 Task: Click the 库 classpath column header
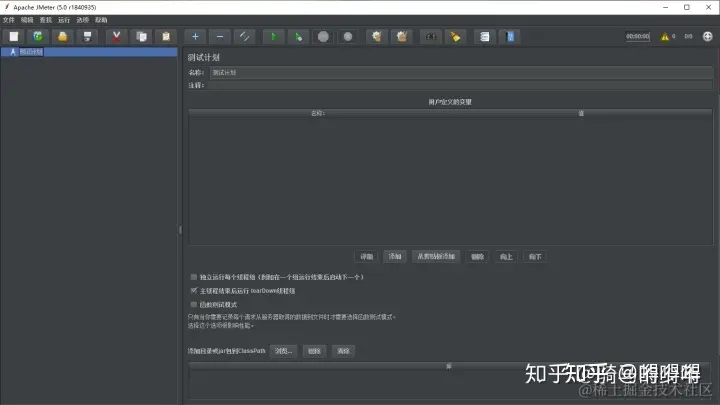tap(449, 366)
